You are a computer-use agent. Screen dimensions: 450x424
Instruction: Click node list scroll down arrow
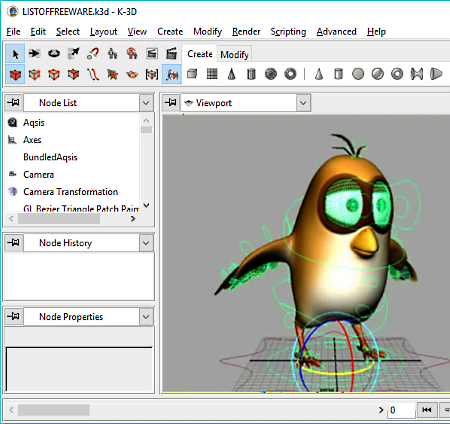146,206
